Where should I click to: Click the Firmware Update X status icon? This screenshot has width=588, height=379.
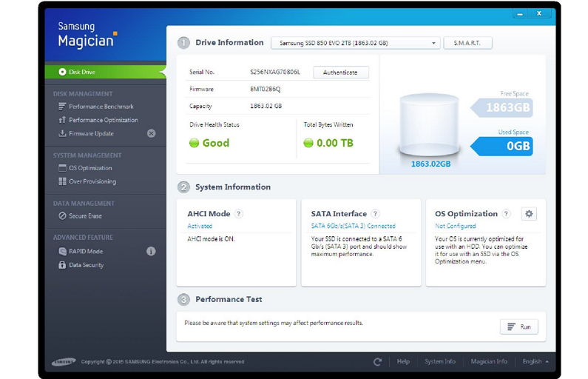[151, 133]
